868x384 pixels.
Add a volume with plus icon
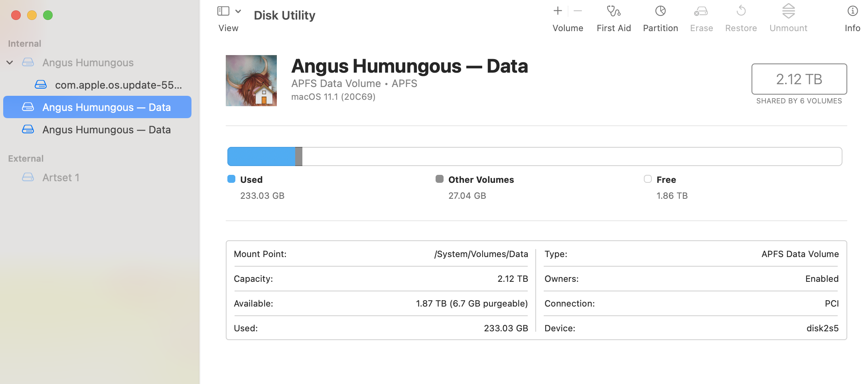pos(558,11)
